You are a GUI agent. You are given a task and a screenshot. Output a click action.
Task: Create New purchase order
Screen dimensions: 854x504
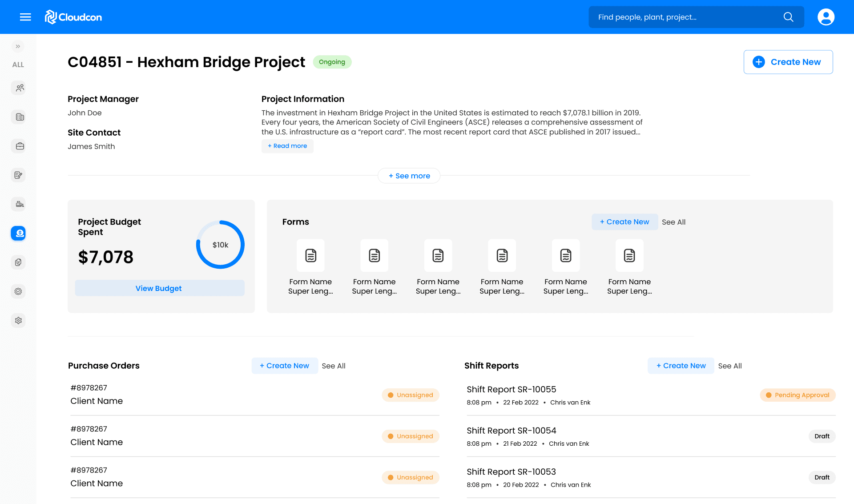coord(285,366)
